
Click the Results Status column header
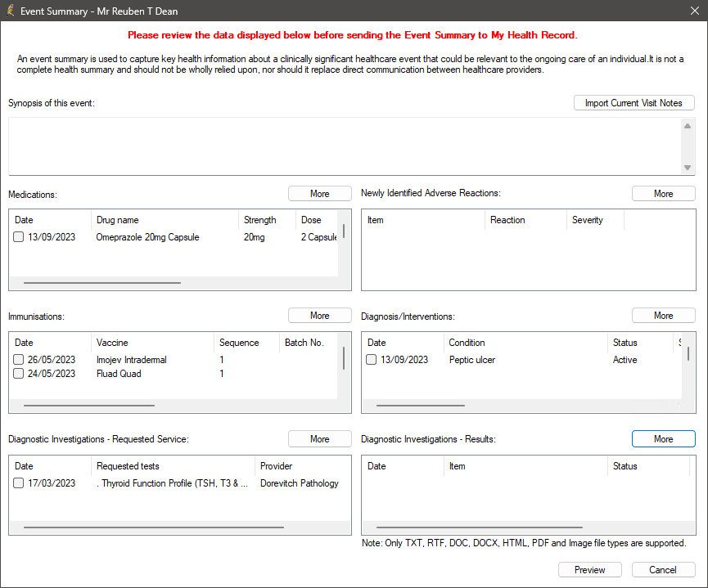(x=649, y=466)
